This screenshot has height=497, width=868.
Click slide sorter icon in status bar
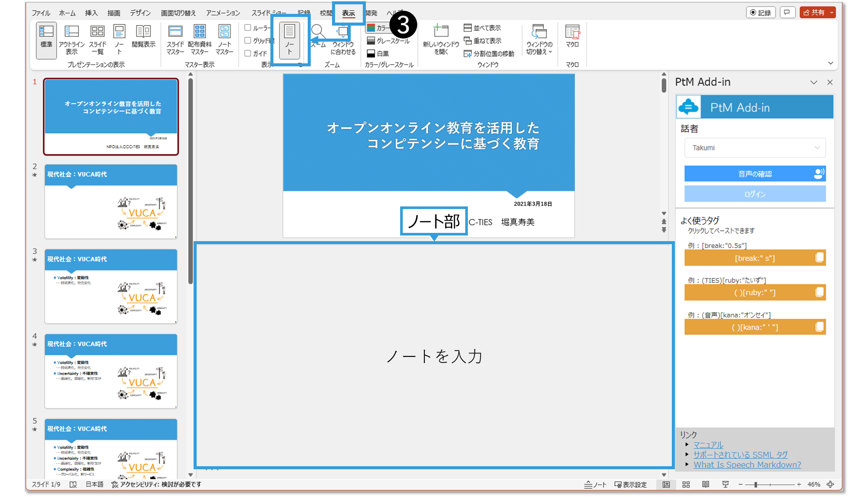686,484
